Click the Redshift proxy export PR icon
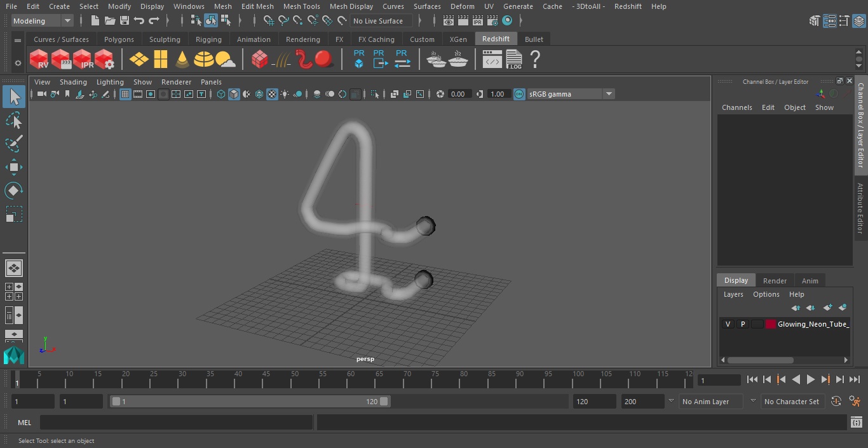 (x=380, y=58)
